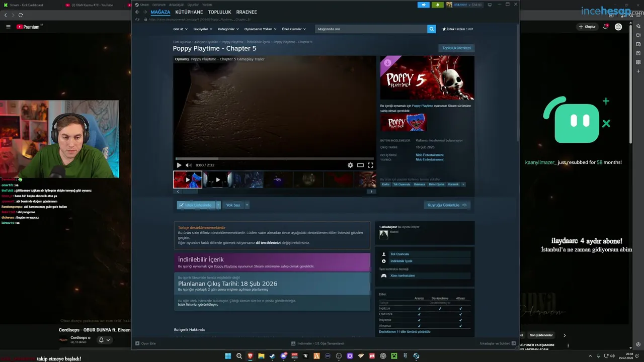Image resolution: width=644 pixels, height=362 pixels.
Task: Click the YouTube Premium logo
Action: [x=28, y=27]
